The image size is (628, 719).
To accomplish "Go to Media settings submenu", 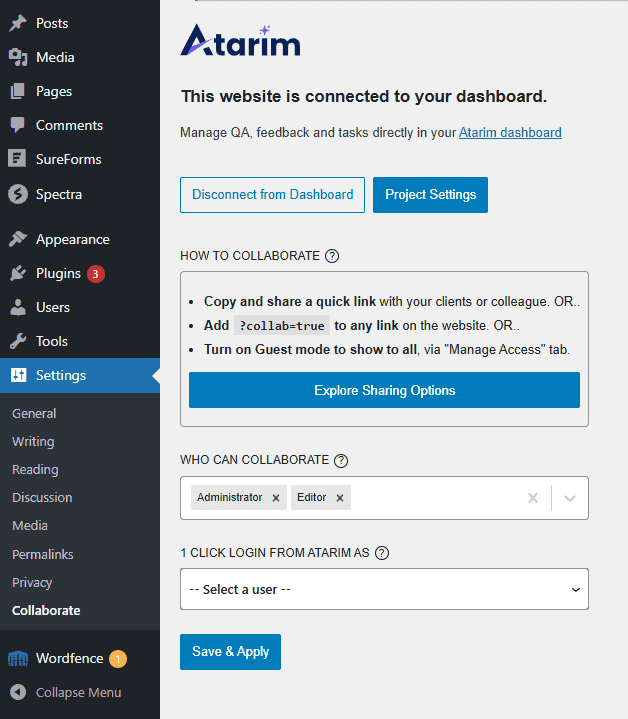I will [30, 525].
